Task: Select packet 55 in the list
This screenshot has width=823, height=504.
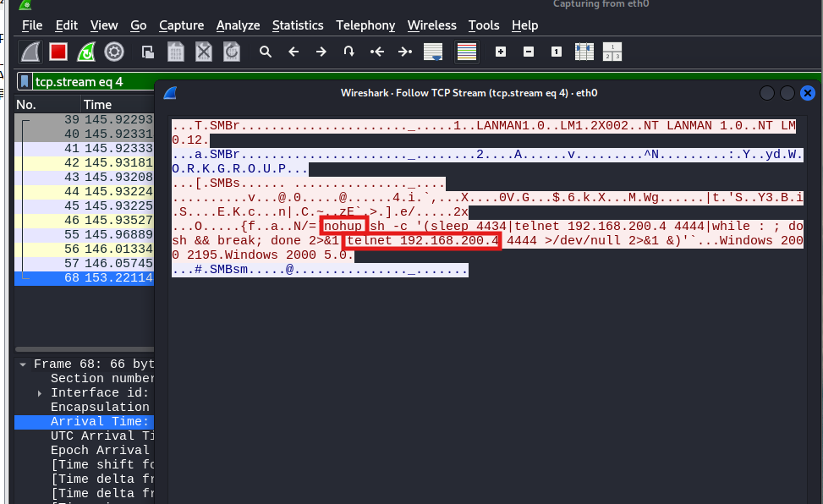Action: click(85, 235)
